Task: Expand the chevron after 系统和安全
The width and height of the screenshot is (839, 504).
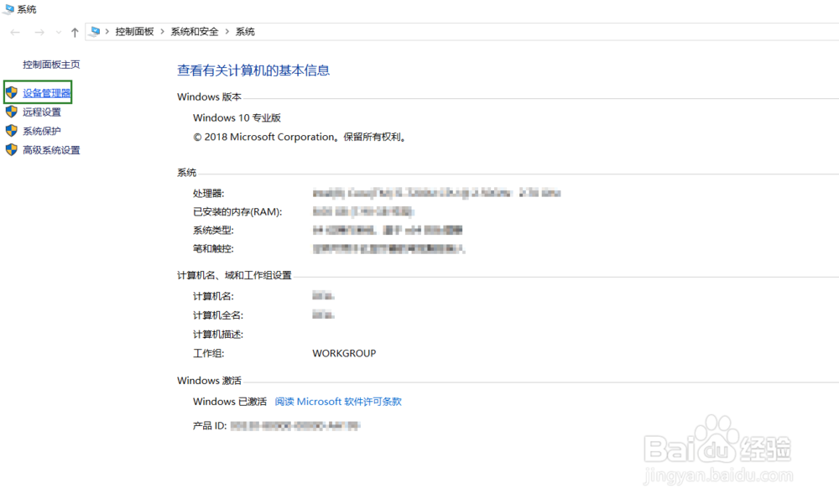Action: (227, 32)
